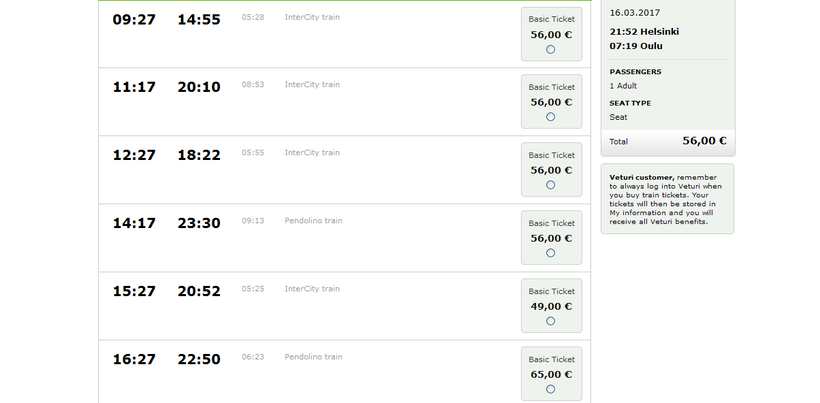Image resolution: width=820 pixels, height=403 pixels.
Task: Select the 14:17 Pendolino ticket radio button
Action: [x=551, y=253]
